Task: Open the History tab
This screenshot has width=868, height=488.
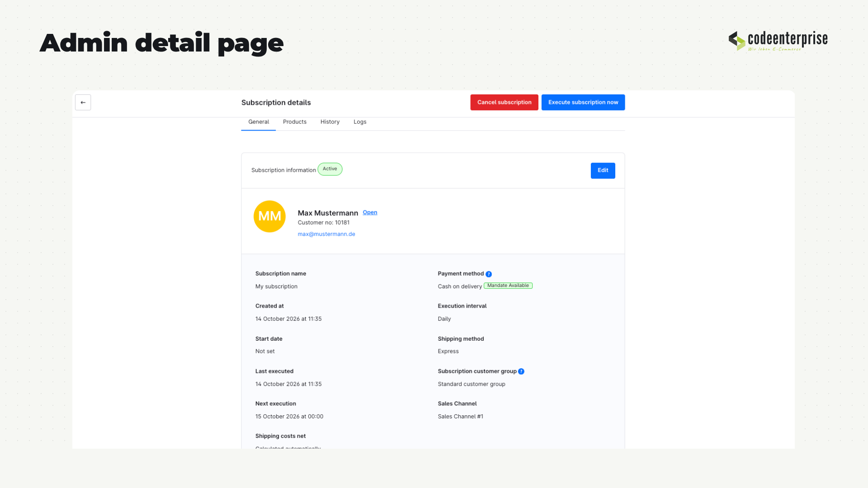Action: 330,122
